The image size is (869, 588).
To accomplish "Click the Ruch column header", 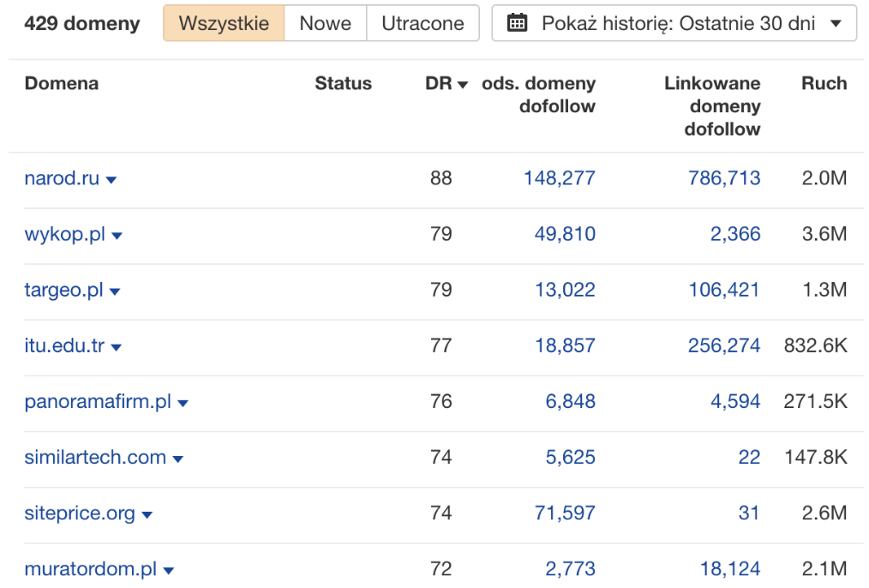I will click(x=824, y=84).
